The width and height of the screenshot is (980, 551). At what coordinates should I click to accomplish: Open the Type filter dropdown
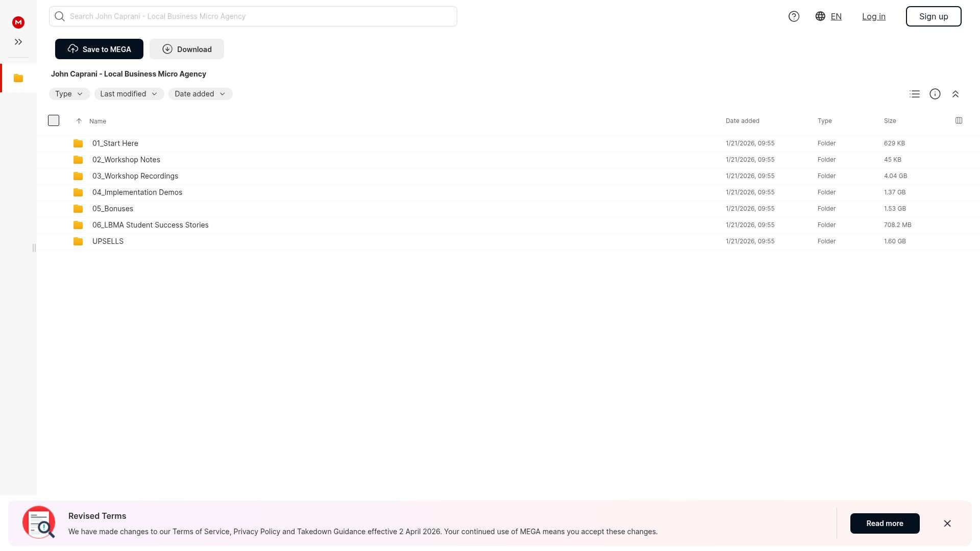(69, 94)
